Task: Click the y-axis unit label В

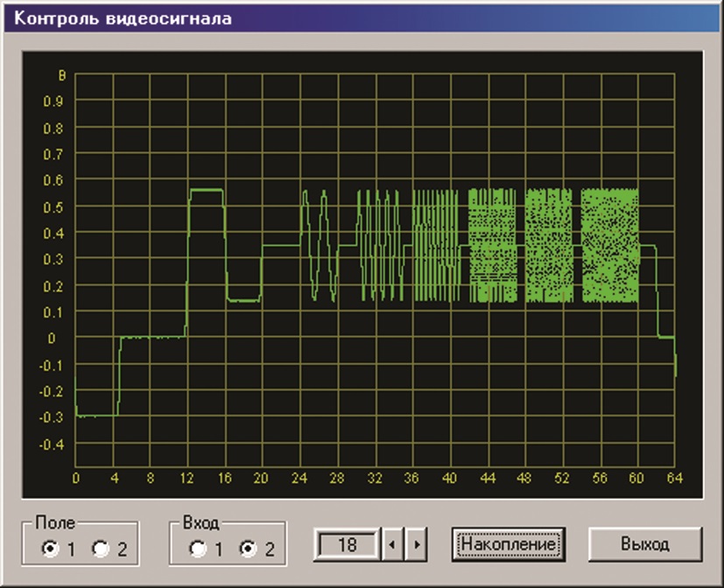Action: (x=62, y=76)
